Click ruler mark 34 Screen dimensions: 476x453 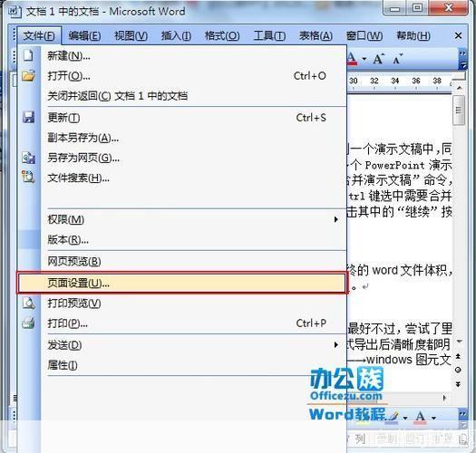point(395,81)
